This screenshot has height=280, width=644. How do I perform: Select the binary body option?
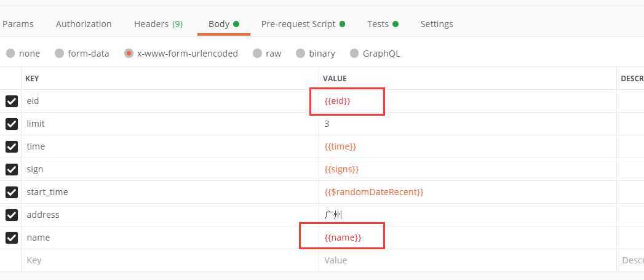point(316,54)
